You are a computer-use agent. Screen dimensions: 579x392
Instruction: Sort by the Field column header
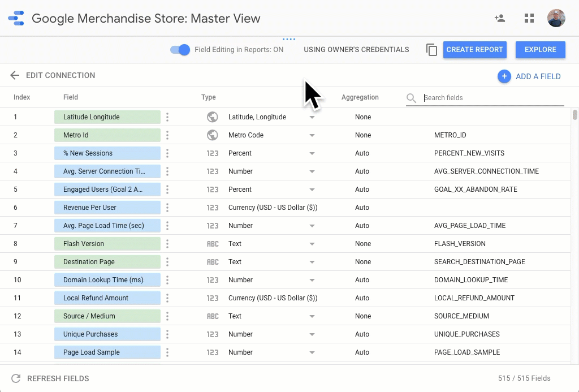pyautogui.click(x=71, y=97)
